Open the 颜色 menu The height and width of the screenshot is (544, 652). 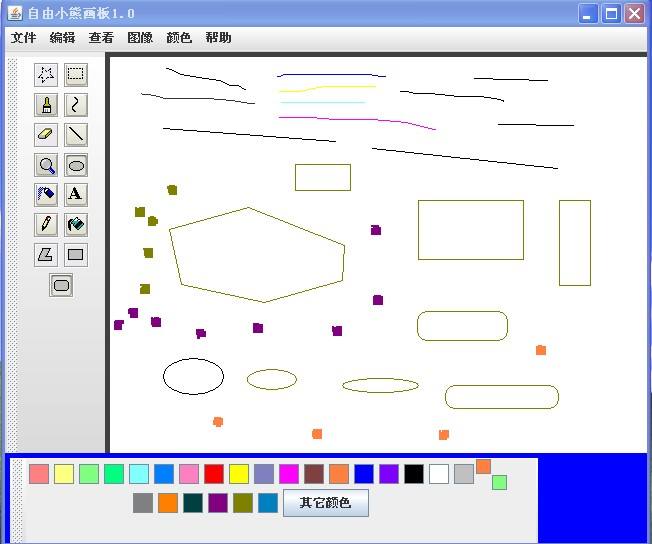[x=179, y=38]
